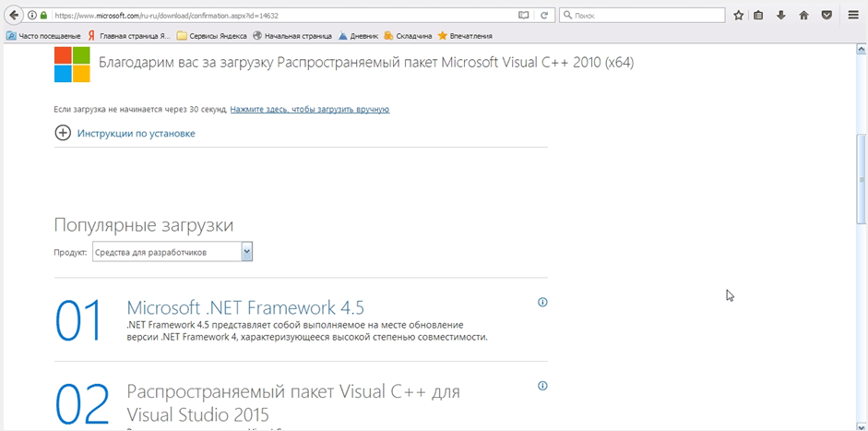Open the Pocket shield icon
Screen dimensions: 868x431
826,16
